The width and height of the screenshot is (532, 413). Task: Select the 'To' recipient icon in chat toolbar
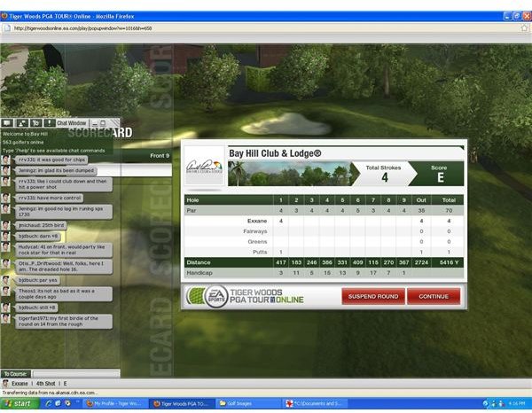pos(36,123)
